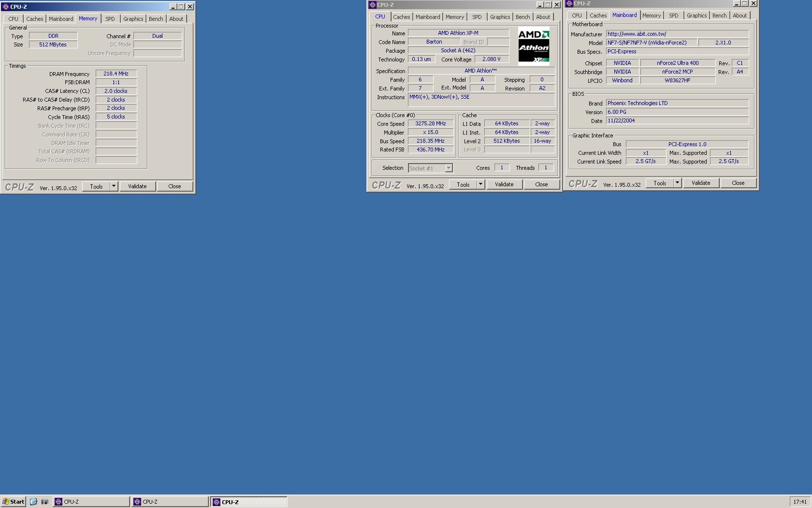
Task: Open the Tools dropdown arrow in the Mainboard window
Action: [x=678, y=183]
